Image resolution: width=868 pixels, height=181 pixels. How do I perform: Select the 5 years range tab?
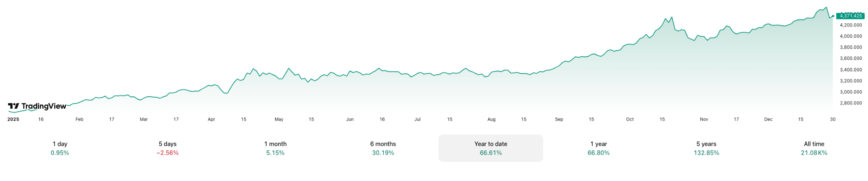(x=706, y=148)
